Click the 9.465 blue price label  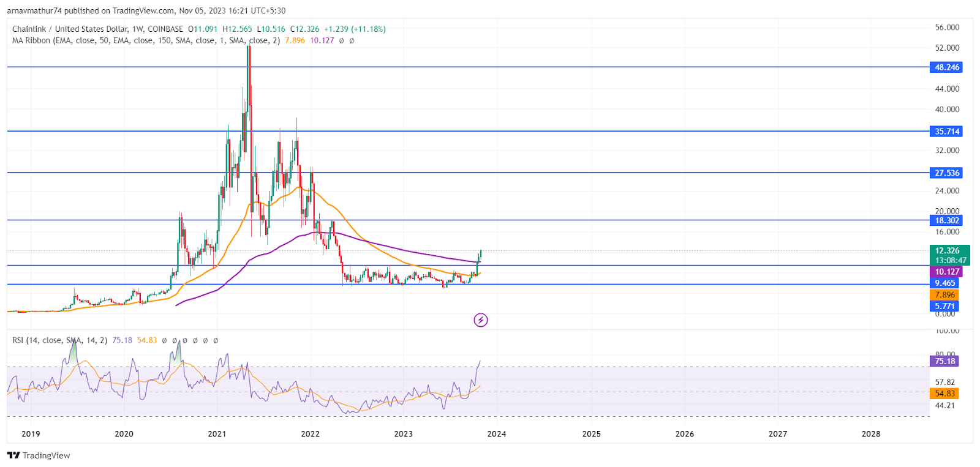pos(944,283)
